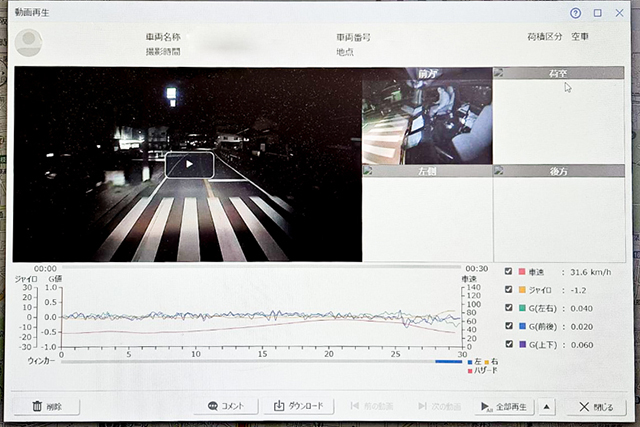Click the help question mark icon
This screenshot has height=427, width=640.
575,14
